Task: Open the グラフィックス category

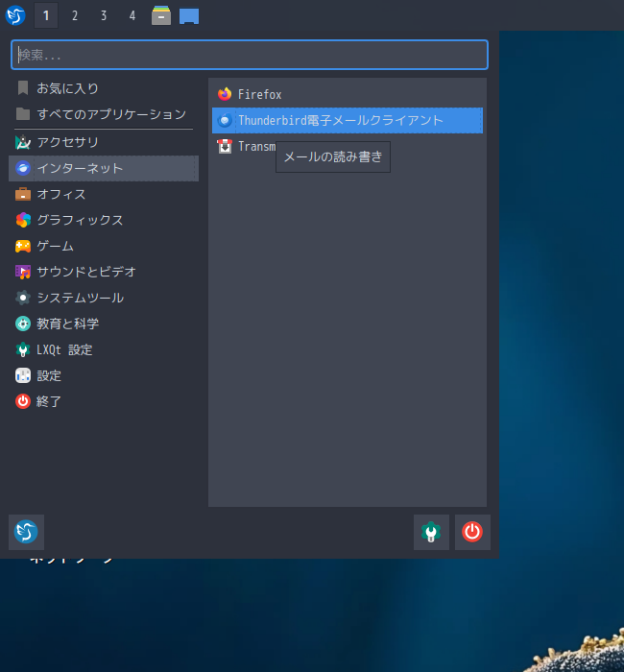Action: [x=104, y=220]
